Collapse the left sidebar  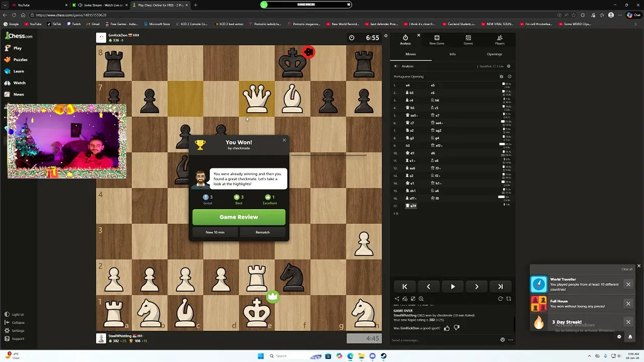(15, 323)
